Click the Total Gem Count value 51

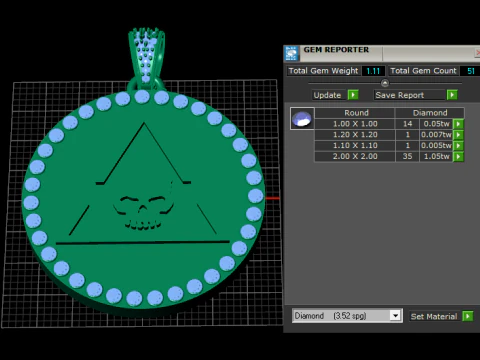470,71
